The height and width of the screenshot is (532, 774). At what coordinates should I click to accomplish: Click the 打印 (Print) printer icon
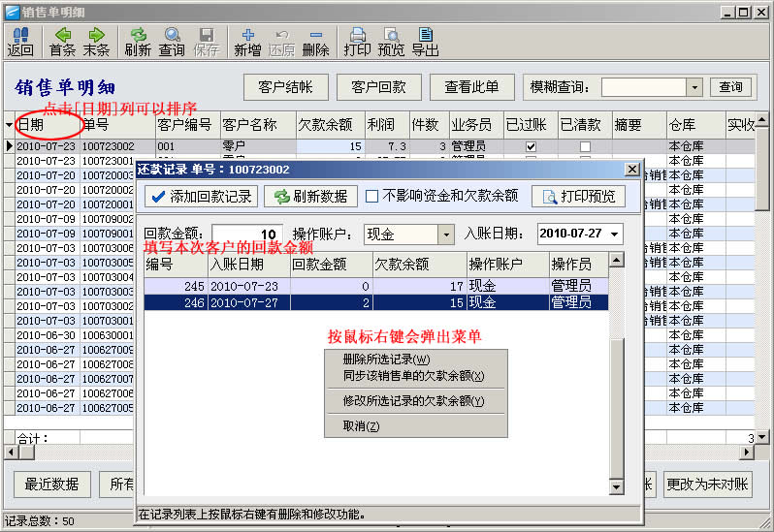pos(357,42)
